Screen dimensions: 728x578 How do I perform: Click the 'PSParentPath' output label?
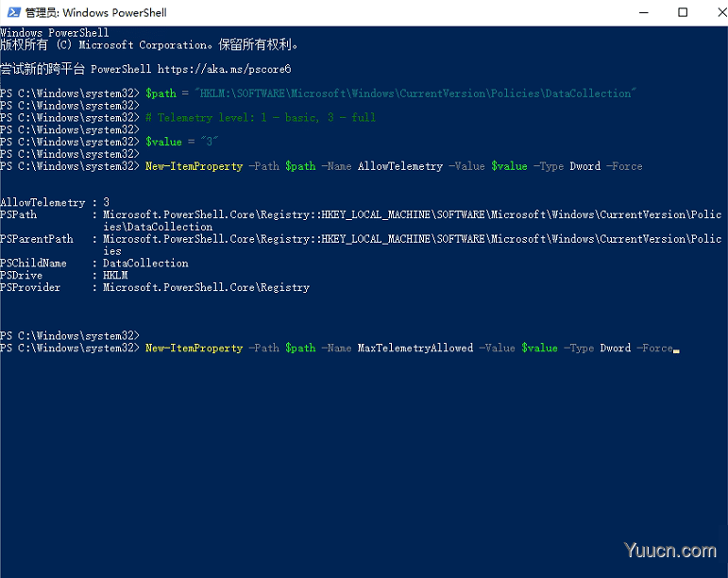[x=37, y=239]
